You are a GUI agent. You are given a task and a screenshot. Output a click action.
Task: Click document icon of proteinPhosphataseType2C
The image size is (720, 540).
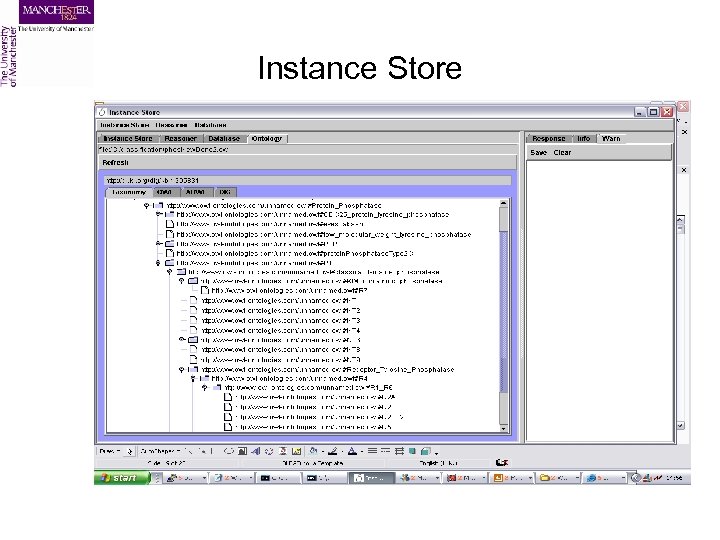[170, 253]
